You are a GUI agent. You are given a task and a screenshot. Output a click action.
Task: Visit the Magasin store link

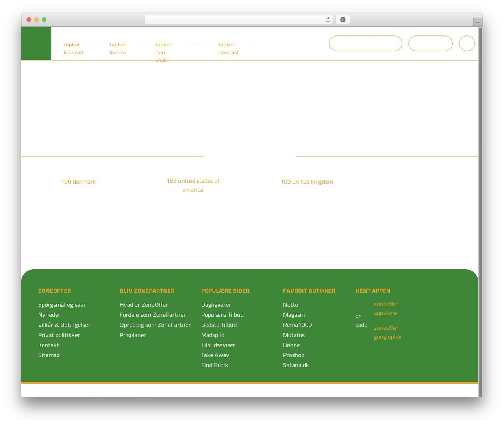[x=294, y=315]
